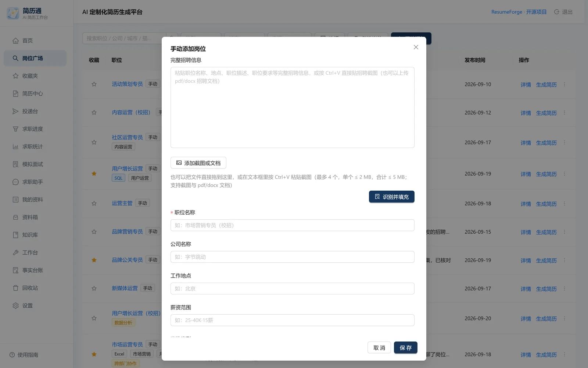Focus the 薪资范围 input field
This screenshot has width=588, height=368.
293,320
